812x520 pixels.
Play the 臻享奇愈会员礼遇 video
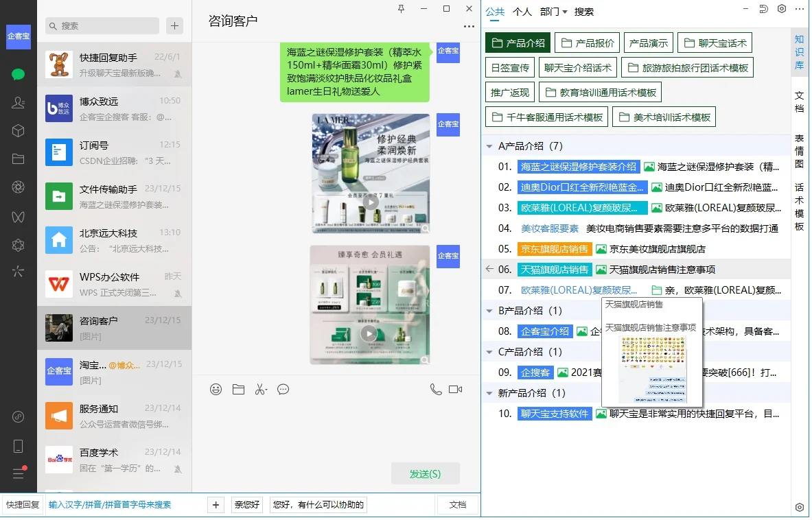point(370,335)
